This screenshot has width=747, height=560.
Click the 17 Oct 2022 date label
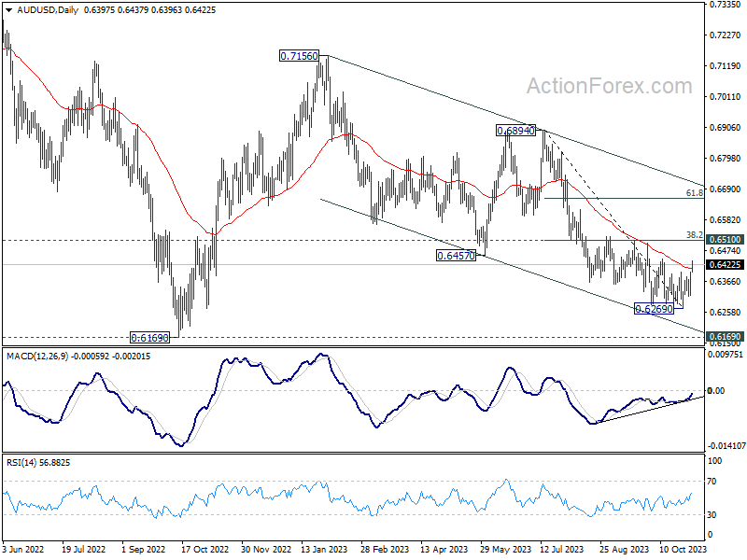pyautogui.click(x=204, y=550)
